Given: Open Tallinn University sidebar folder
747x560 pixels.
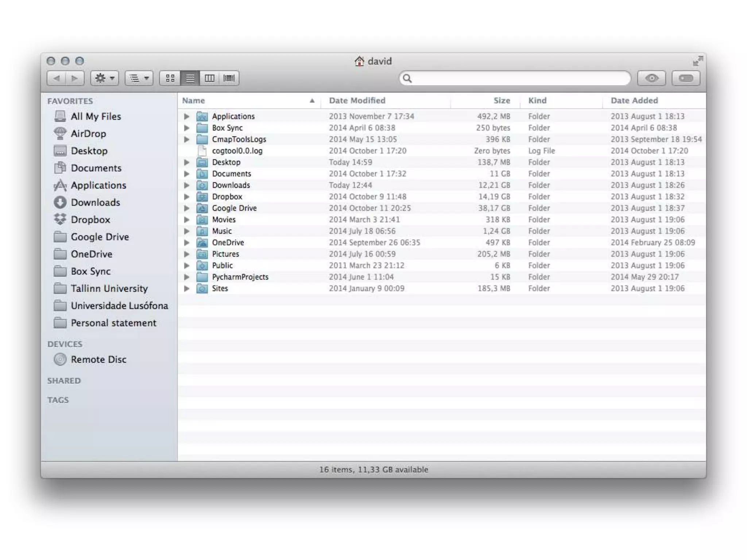Looking at the screenshot, I should tap(109, 288).
